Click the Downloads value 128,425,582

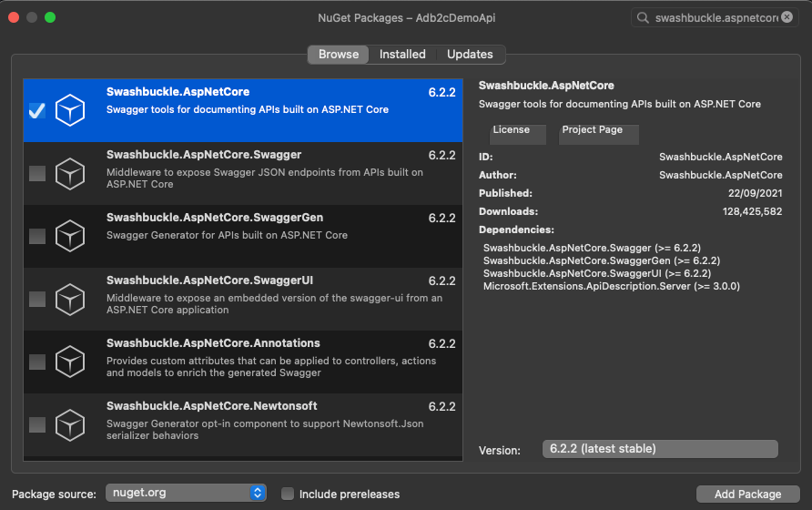(x=752, y=211)
